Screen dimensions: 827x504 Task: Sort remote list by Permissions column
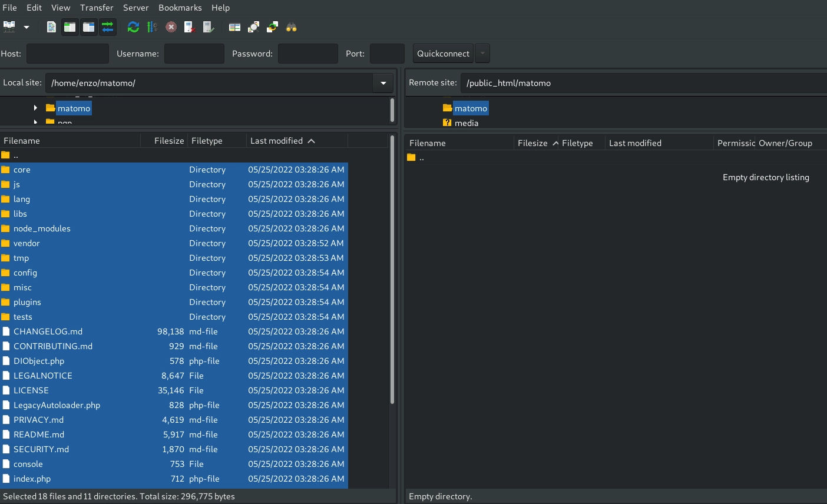click(x=734, y=143)
